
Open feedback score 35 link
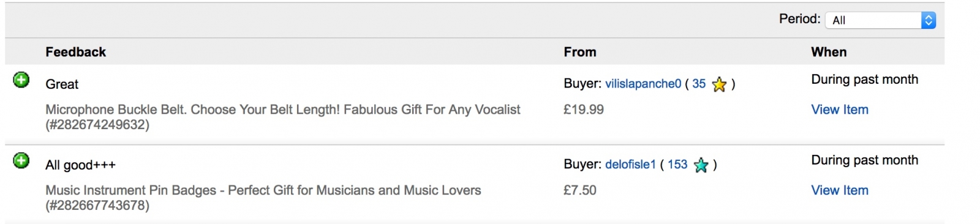pos(699,84)
